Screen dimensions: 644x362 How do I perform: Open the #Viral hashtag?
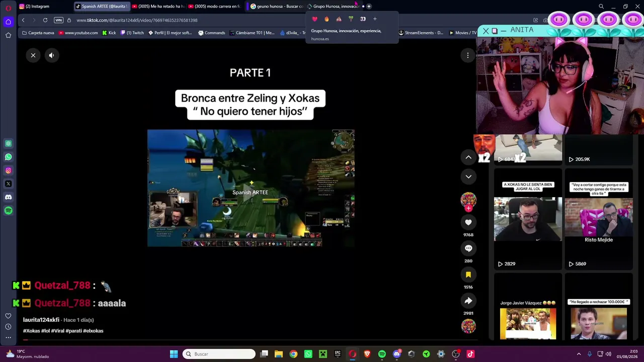pyautogui.click(x=58, y=331)
